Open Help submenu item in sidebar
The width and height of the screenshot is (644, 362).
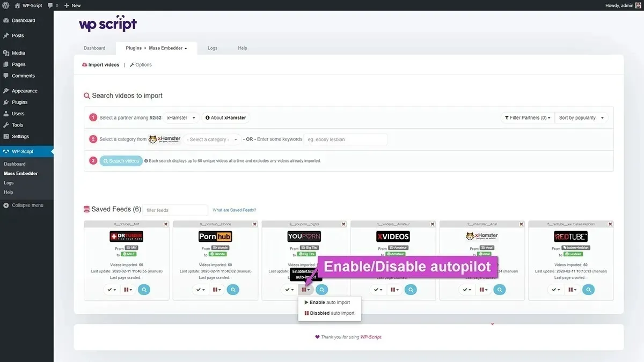tap(8, 192)
